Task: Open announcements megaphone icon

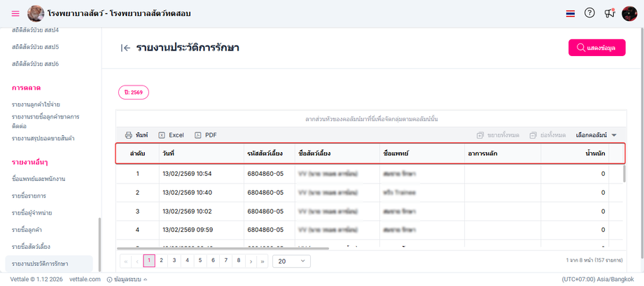Action: coord(610,13)
